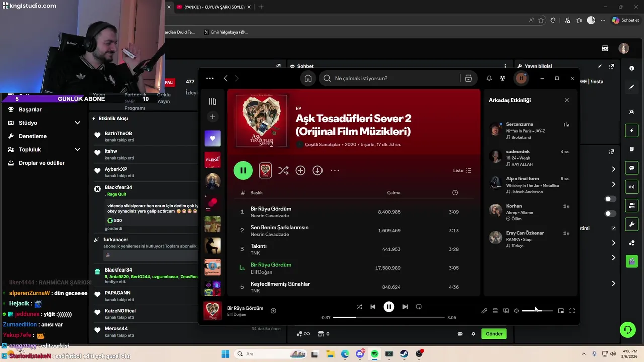644x362 pixels.
Task: Pause playback with the large green button
Action: [243, 170]
